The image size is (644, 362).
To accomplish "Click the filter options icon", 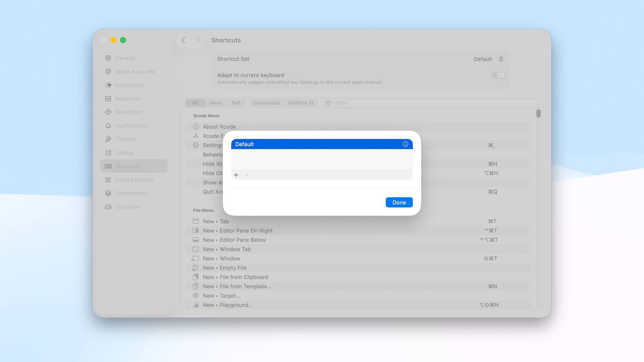I will click(x=329, y=103).
